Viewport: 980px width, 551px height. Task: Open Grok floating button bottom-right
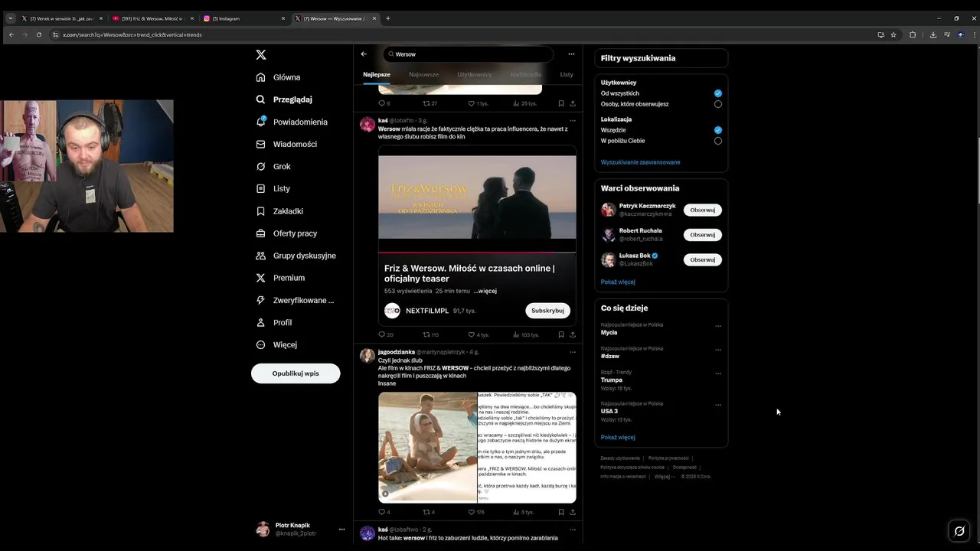click(959, 530)
